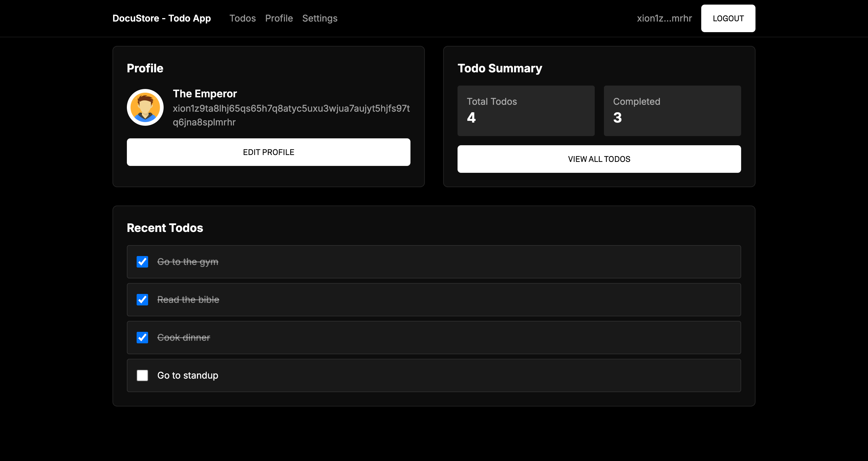The image size is (868, 461).
Task: Uncheck the 'Go to the gym' checkbox
Action: pyautogui.click(x=142, y=262)
